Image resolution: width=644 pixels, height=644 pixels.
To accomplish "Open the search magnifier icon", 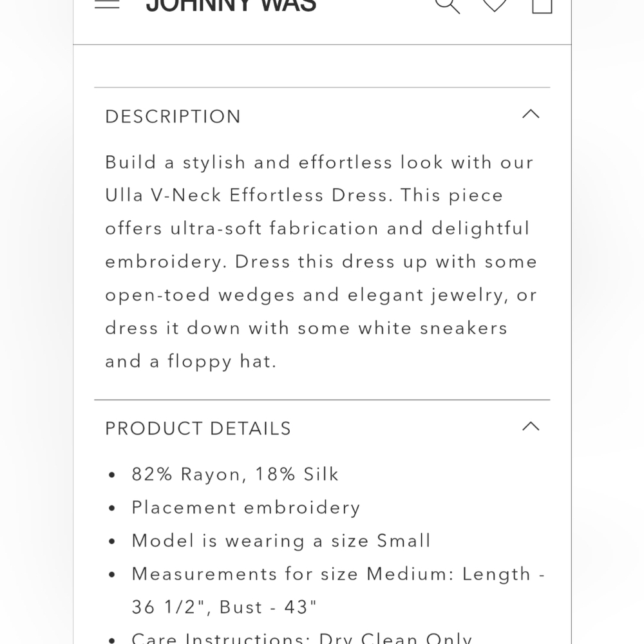I will point(448,6).
